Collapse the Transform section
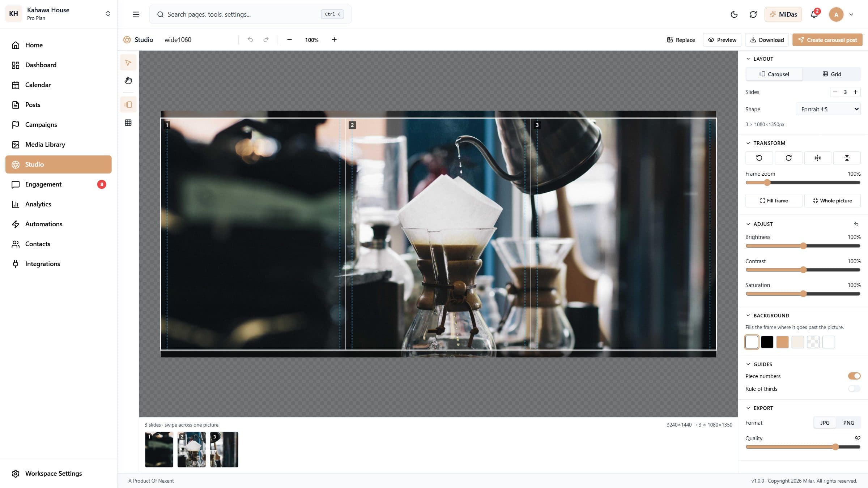This screenshot has width=868, height=488. click(x=765, y=143)
